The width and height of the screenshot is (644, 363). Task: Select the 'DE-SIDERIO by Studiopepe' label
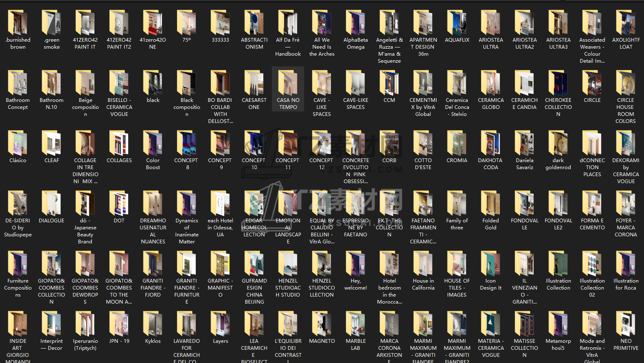tap(18, 228)
